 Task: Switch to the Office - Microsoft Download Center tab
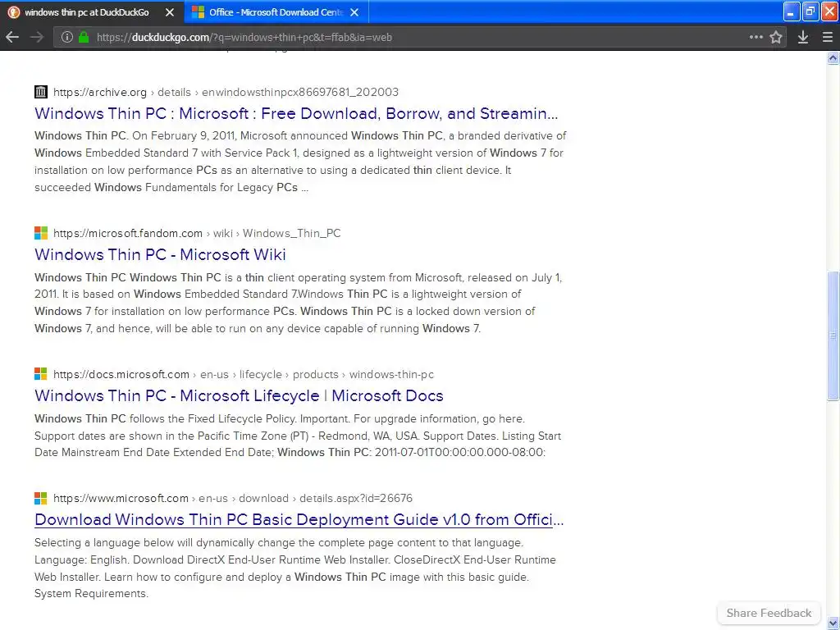point(276,12)
